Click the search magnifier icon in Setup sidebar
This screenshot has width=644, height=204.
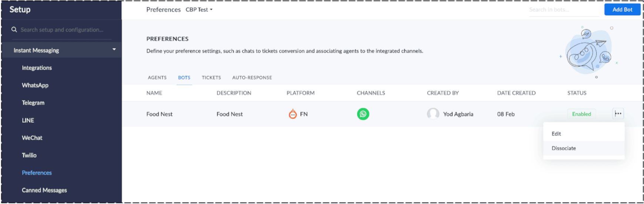(14, 30)
